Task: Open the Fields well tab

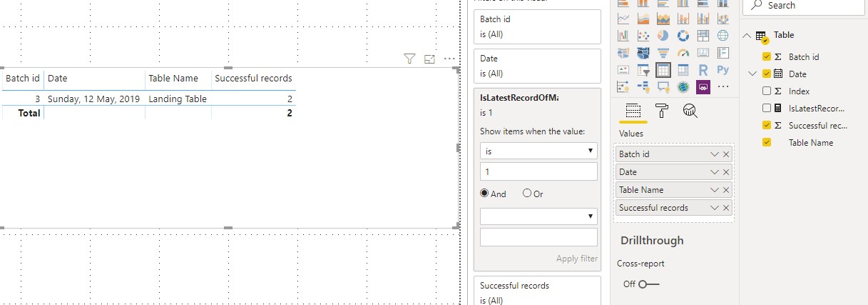Action: pos(633,111)
